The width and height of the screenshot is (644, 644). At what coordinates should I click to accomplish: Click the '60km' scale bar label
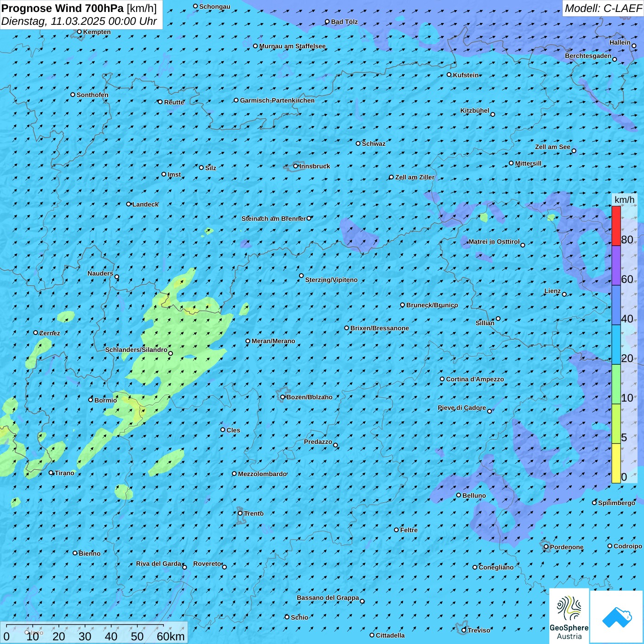171,636
